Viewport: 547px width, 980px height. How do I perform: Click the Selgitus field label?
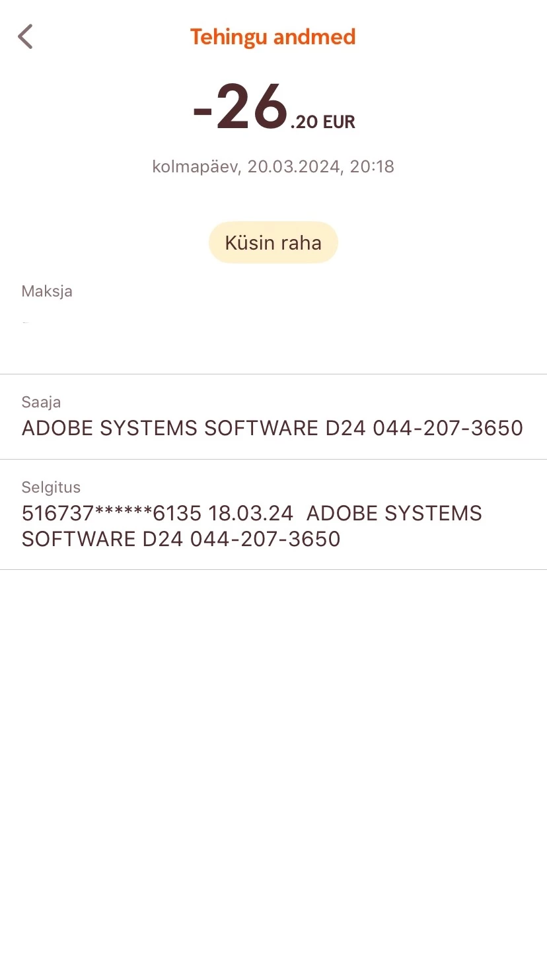click(51, 487)
